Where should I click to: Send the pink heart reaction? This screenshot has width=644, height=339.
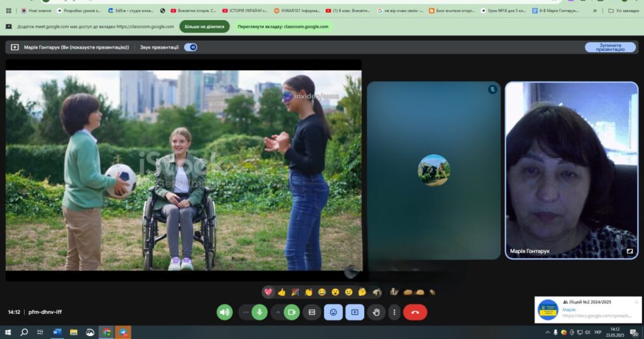tap(268, 292)
